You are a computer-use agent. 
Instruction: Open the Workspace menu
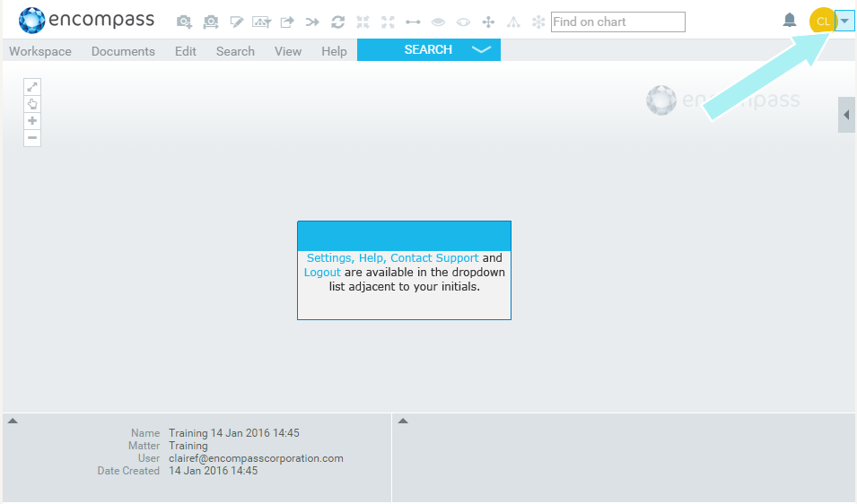point(40,51)
